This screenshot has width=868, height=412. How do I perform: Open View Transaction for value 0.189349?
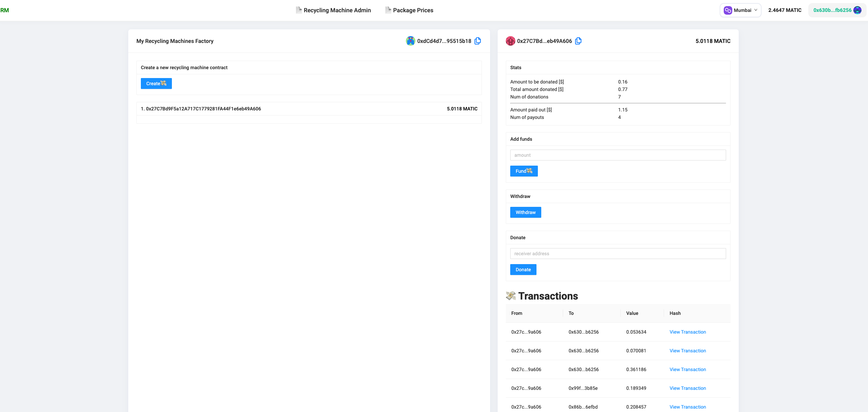click(688, 388)
